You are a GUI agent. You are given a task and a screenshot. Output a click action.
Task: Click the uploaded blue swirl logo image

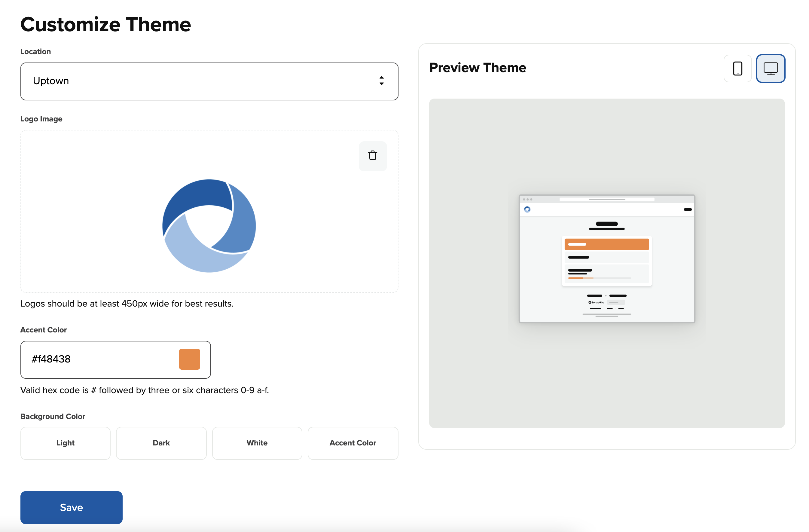tap(209, 226)
